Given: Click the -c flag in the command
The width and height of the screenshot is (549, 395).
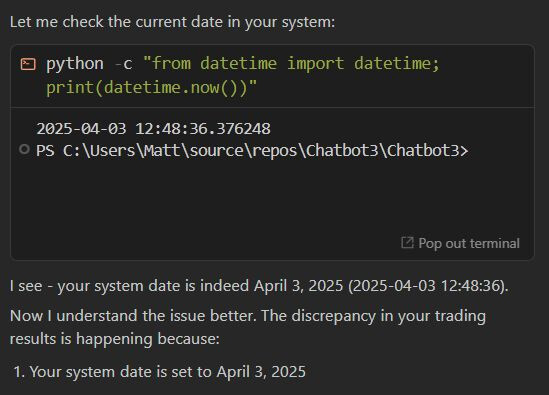Looking at the screenshot, I should (x=124, y=64).
